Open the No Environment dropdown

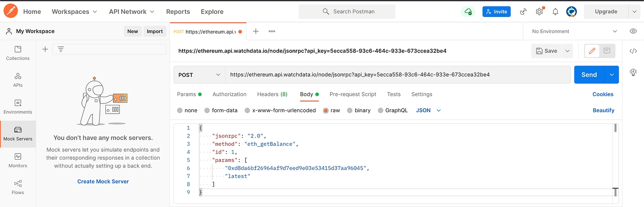(x=574, y=31)
